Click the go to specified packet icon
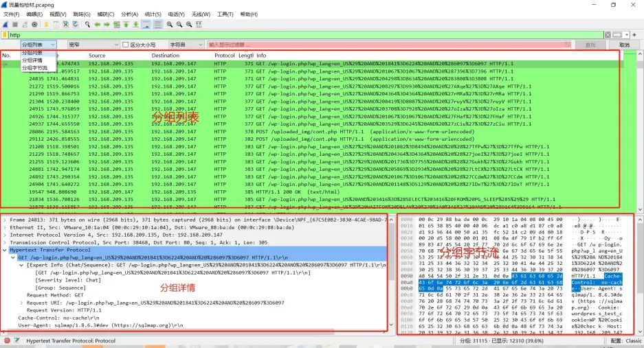Viewport: 644px width, 348px height. (117, 25)
